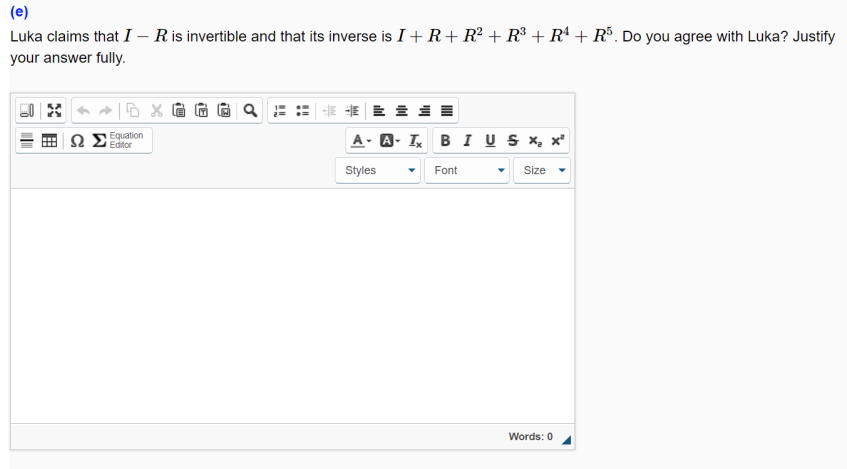Toggle underline formatting
The width and height of the screenshot is (847, 469).
(490, 140)
